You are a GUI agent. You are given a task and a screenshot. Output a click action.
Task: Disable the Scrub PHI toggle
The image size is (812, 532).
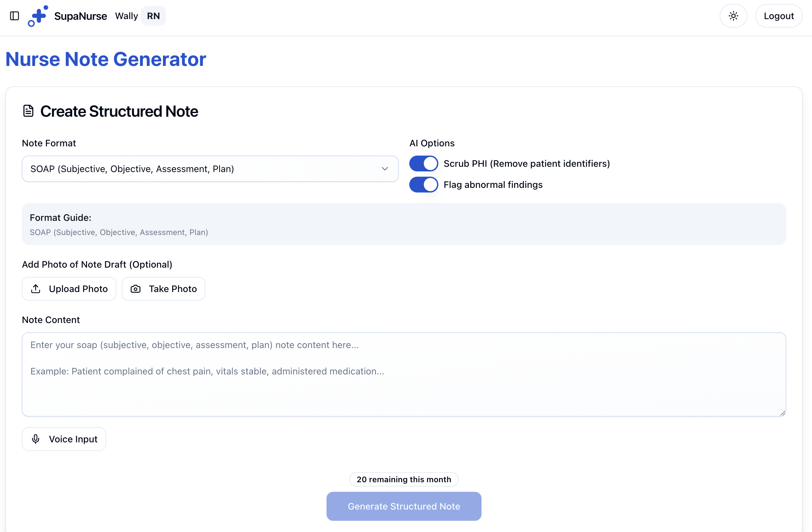[423, 164]
